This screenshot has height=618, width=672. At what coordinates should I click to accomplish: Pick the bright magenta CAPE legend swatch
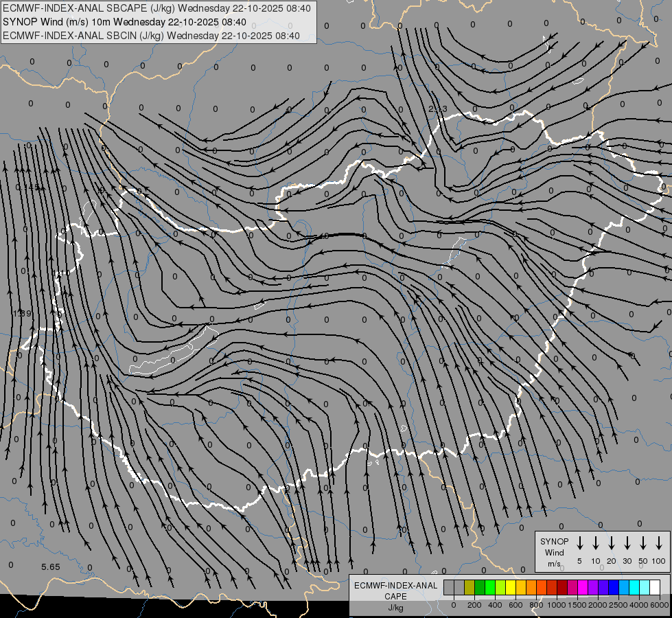point(583,587)
